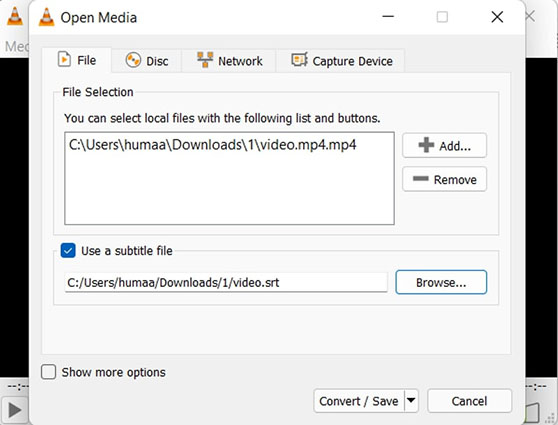Click the Remove file button
The height and width of the screenshot is (425, 558).
pos(444,179)
